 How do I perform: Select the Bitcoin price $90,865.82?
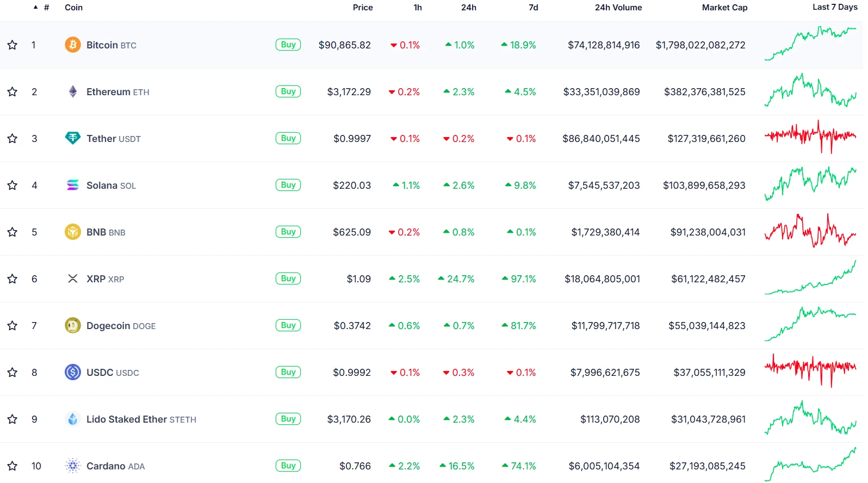coord(345,45)
